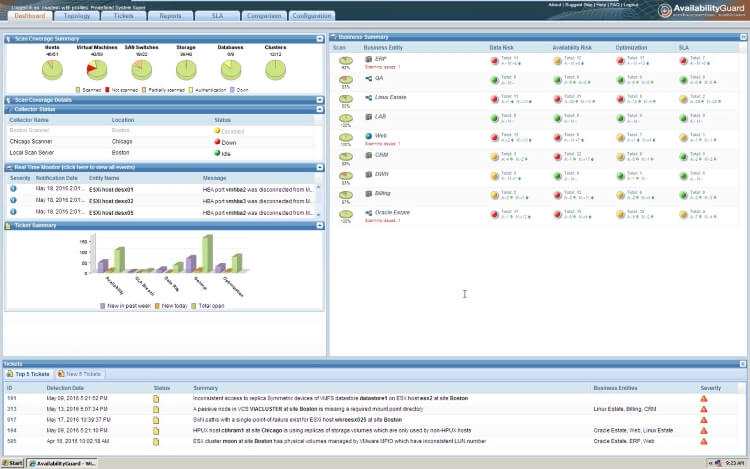Click the Virtual Machines coverage pie chart

[97, 70]
